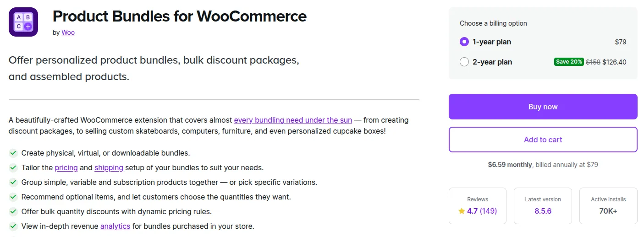Click the Product Bundles app icon
The image size is (644, 237).
click(23, 22)
